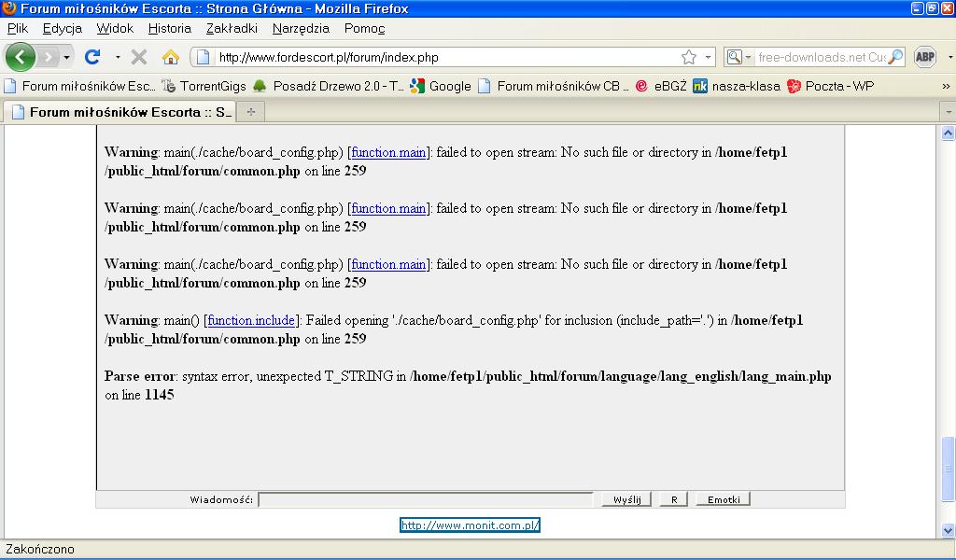Image resolution: width=956 pixels, height=560 pixels.
Task: Expand the back/forward history dropdown arrow
Action: pos(67,58)
